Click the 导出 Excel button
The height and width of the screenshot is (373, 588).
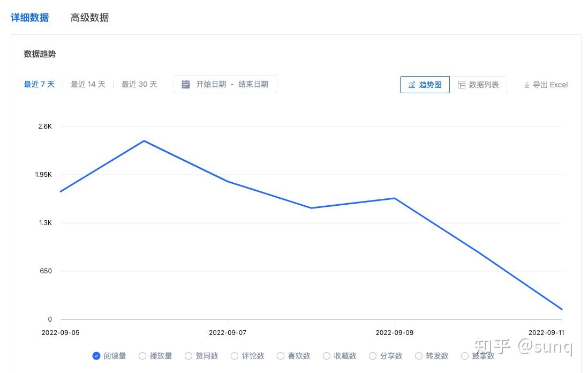(x=546, y=85)
